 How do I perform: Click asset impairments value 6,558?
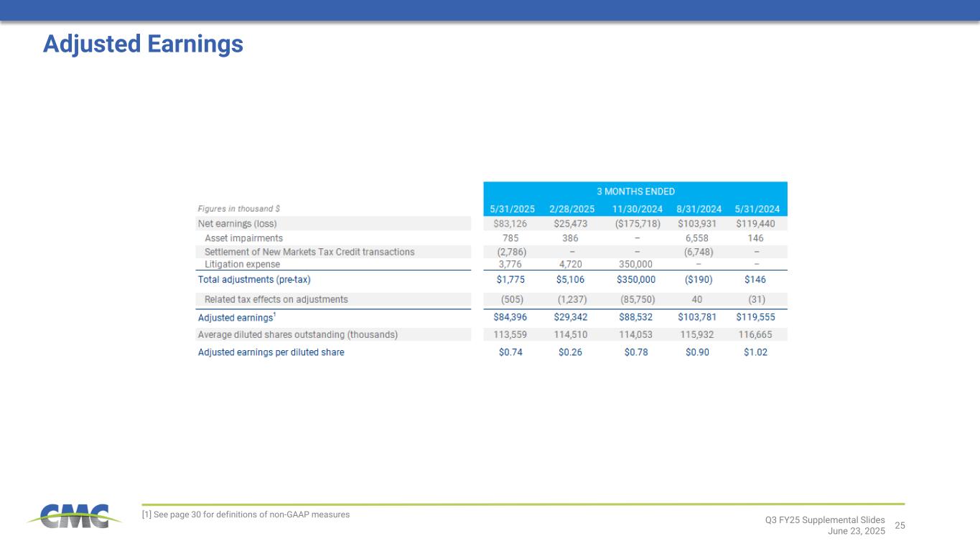(x=697, y=237)
